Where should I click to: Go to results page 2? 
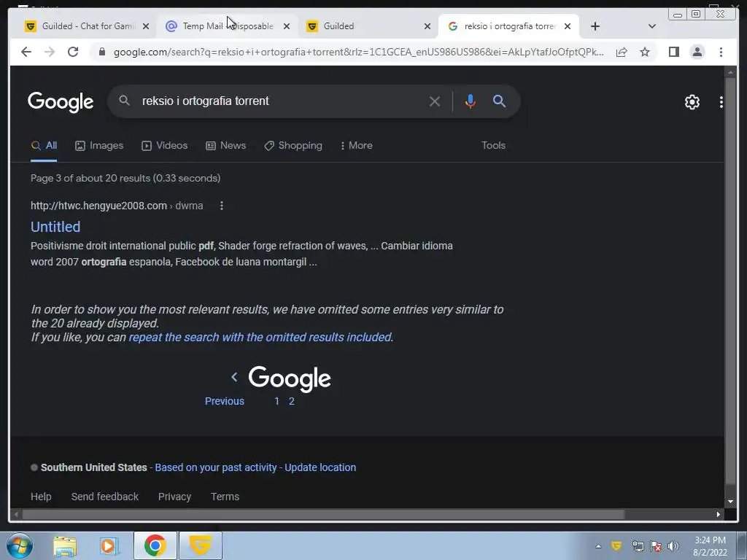[x=292, y=401]
